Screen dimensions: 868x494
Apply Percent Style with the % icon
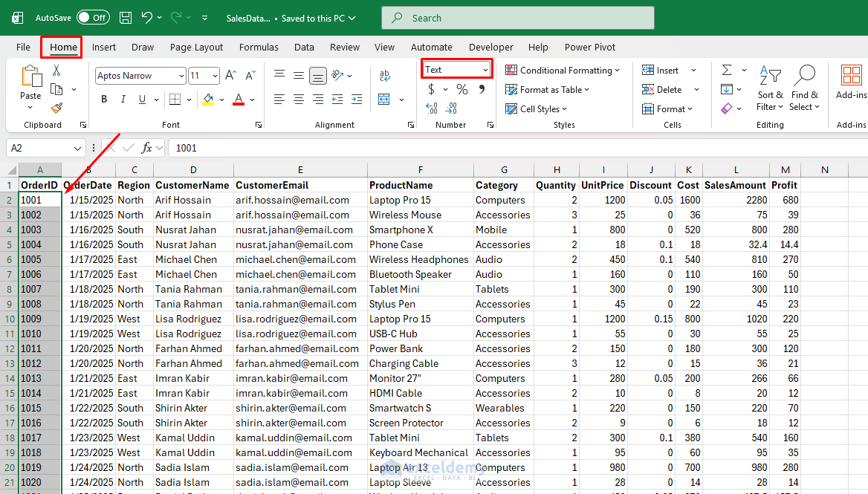462,89
